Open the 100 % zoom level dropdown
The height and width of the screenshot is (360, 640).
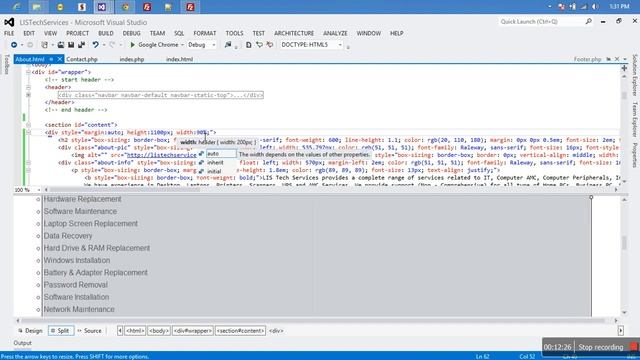pos(39,190)
